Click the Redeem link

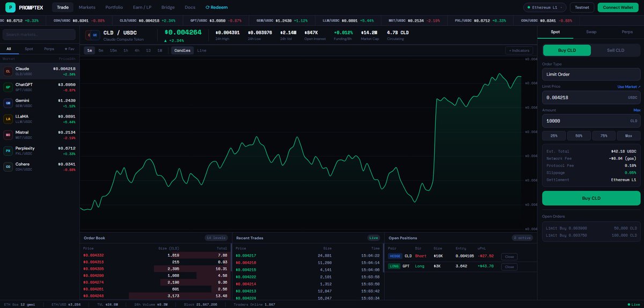[x=217, y=8]
